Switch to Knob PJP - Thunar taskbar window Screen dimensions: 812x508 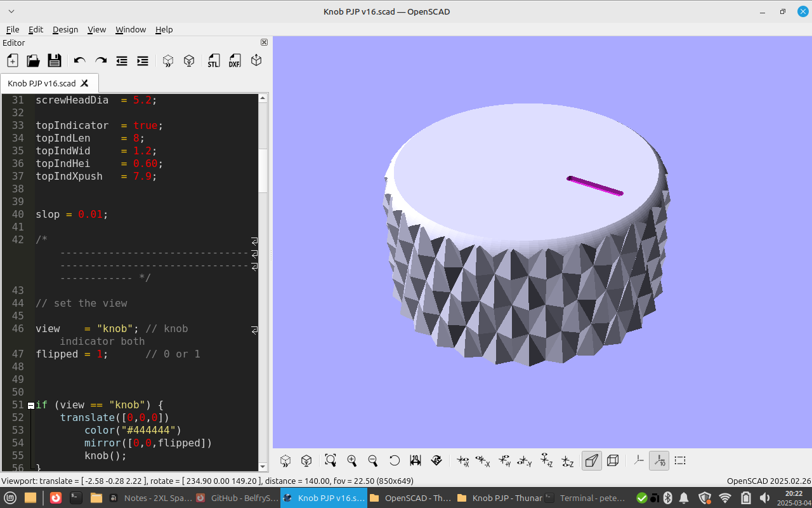499,498
